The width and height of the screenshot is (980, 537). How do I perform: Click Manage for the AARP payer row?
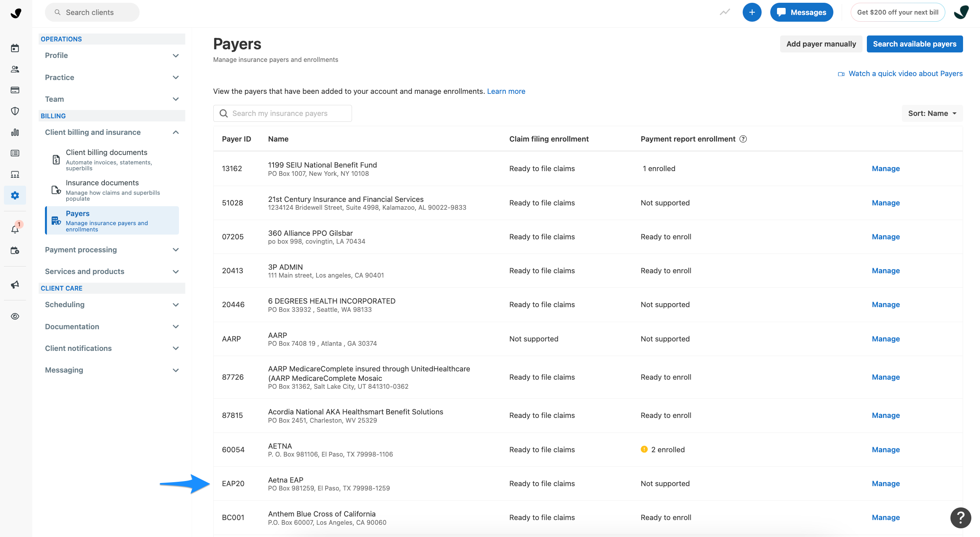pyautogui.click(x=886, y=339)
